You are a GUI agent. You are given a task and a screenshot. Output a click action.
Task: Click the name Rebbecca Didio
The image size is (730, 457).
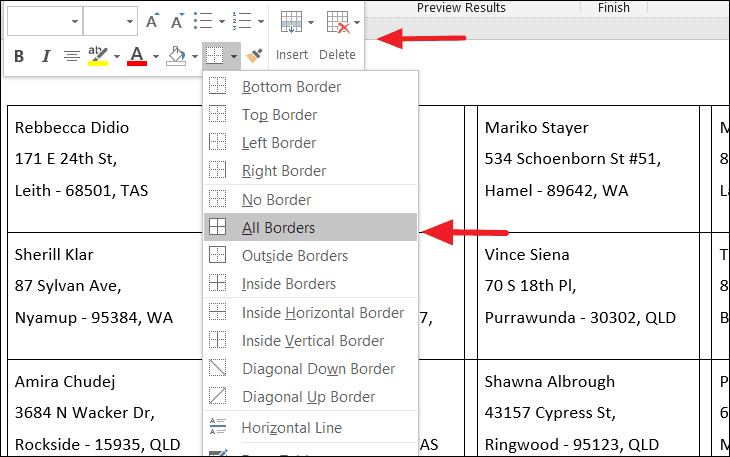click(72, 128)
